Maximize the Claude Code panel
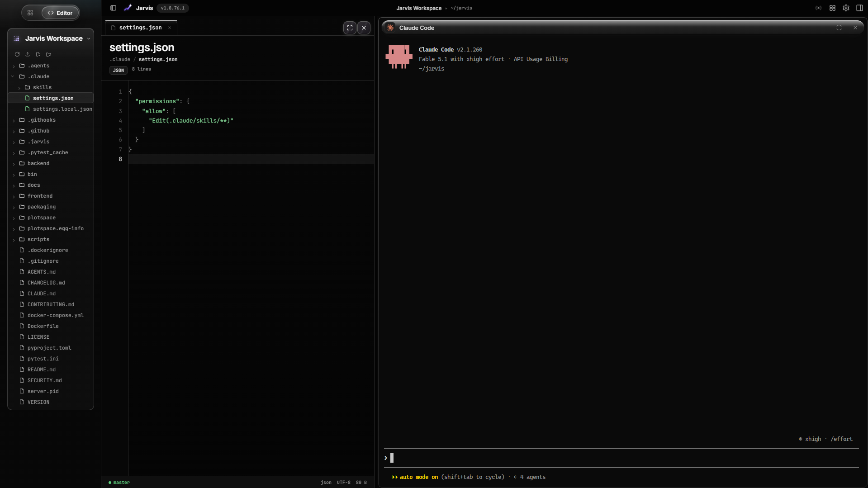 [839, 28]
